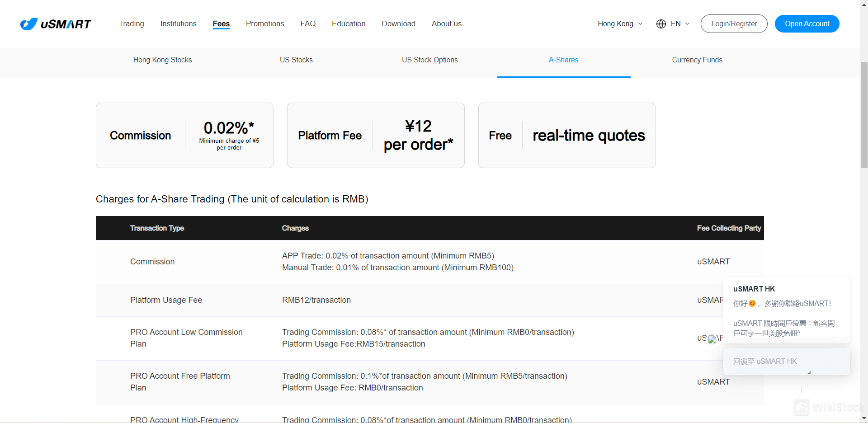Screen dimensions: 868x423
Task: Select the US Stock Options tab
Action: point(429,60)
